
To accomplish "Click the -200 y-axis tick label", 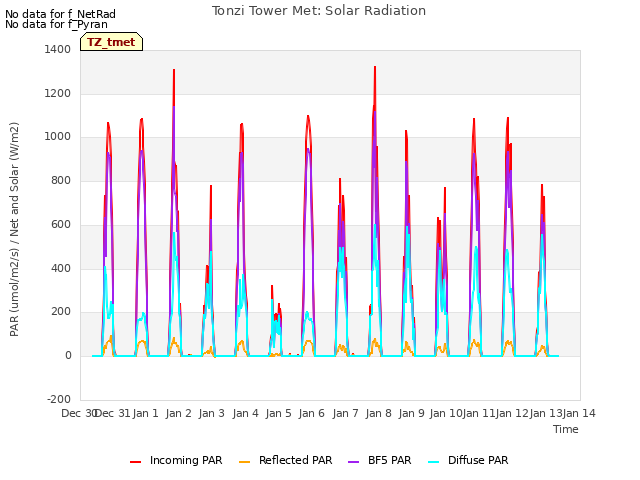I will point(59,399).
